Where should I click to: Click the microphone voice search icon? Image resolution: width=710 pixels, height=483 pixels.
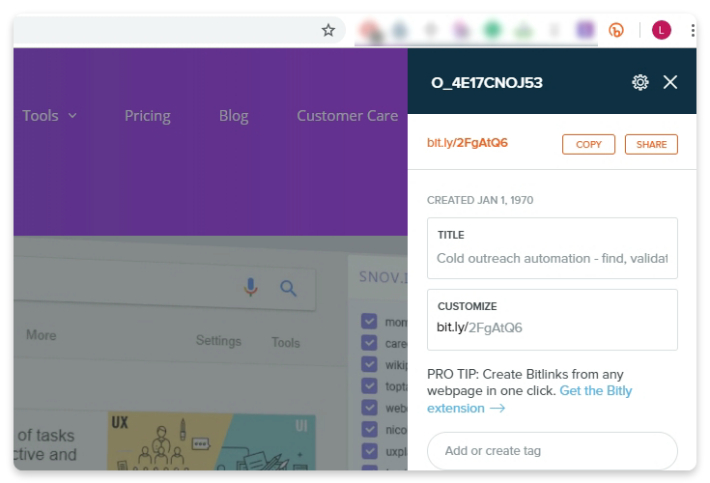pos(250,287)
